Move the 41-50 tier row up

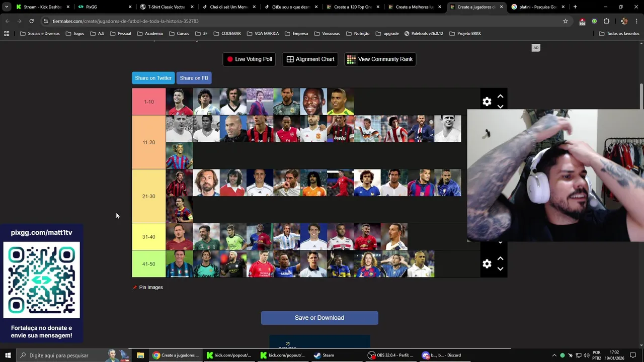(x=500, y=258)
